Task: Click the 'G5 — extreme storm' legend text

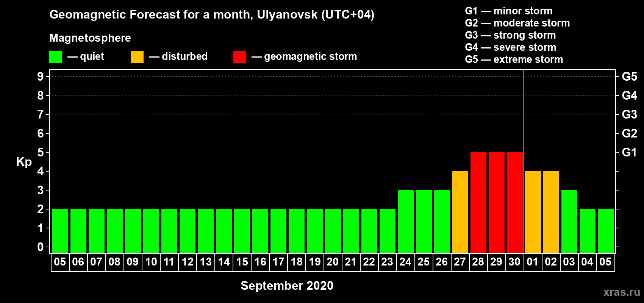Action: (514, 59)
